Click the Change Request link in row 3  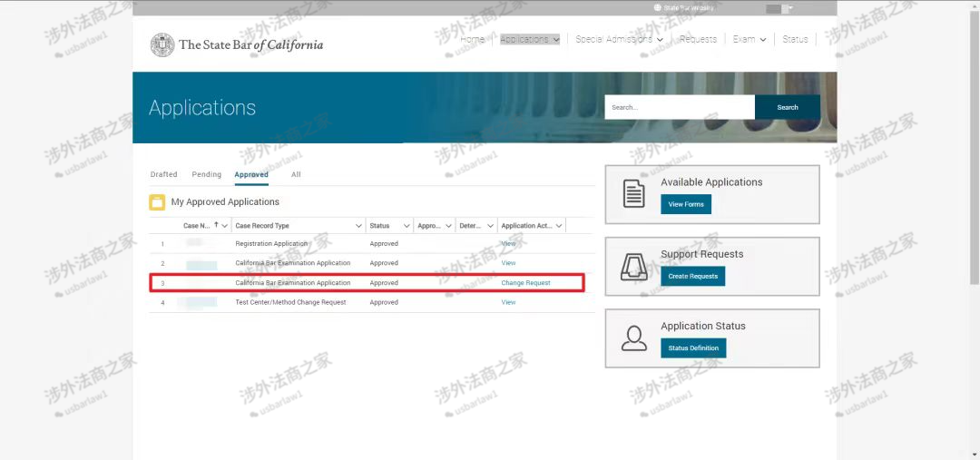tap(525, 283)
